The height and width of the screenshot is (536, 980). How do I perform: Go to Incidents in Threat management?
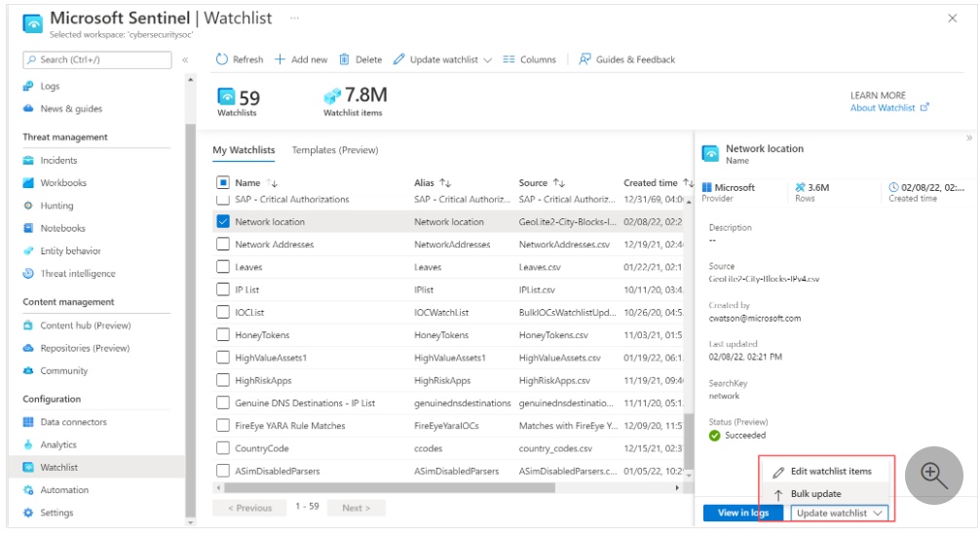point(58,160)
